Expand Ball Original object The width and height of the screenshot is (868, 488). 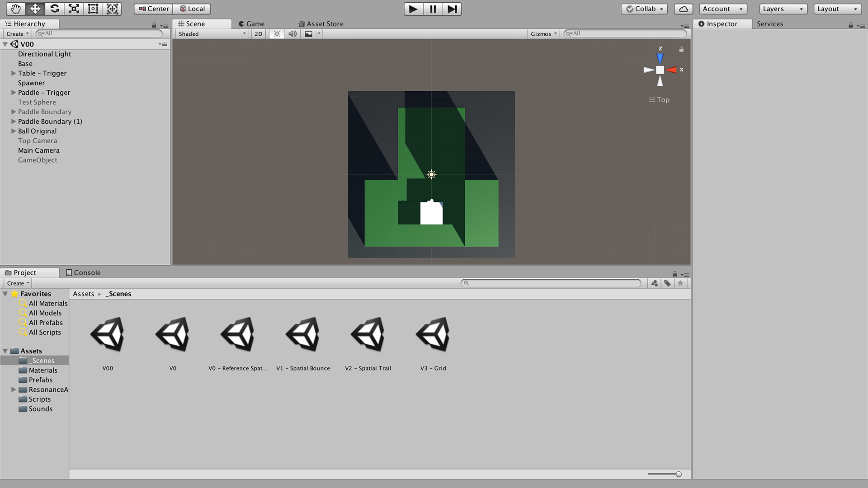[14, 131]
